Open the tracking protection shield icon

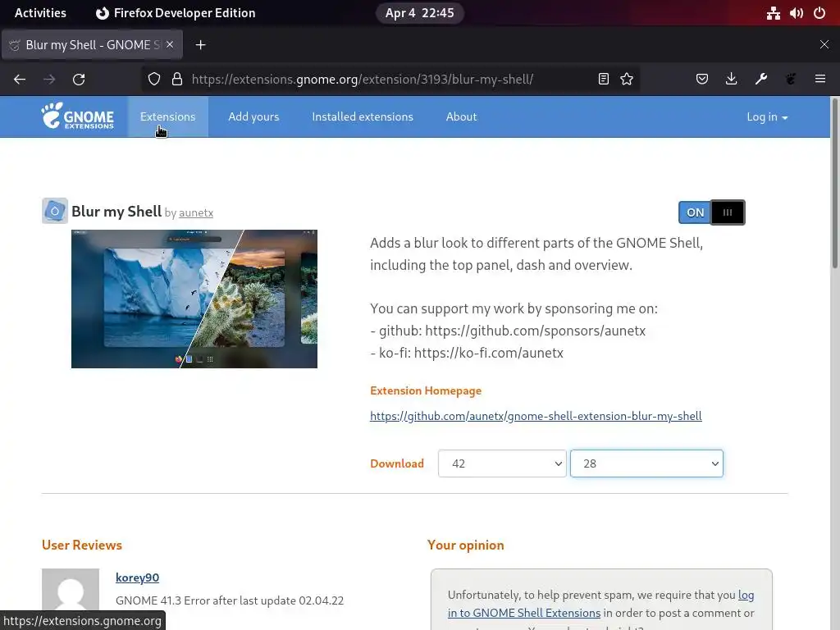pyautogui.click(x=154, y=80)
